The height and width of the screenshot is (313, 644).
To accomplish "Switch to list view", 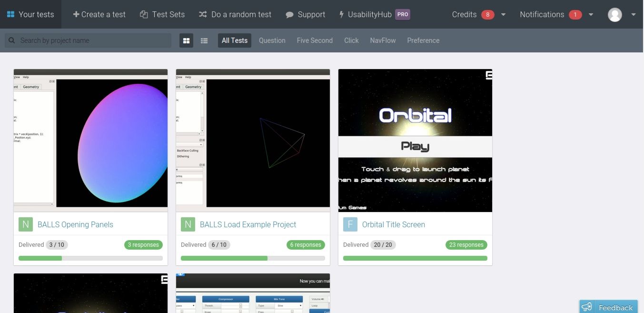I will pyautogui.click(x=204, y=40).
